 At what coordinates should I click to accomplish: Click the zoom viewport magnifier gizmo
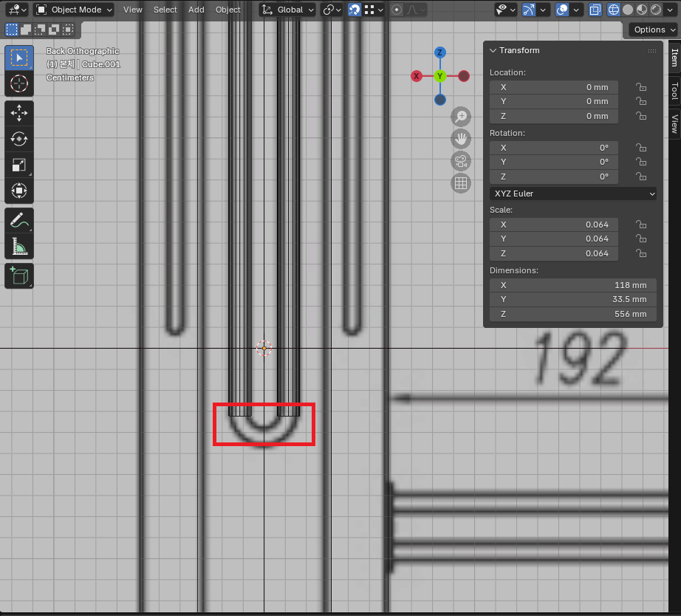(x=461, y=117)
